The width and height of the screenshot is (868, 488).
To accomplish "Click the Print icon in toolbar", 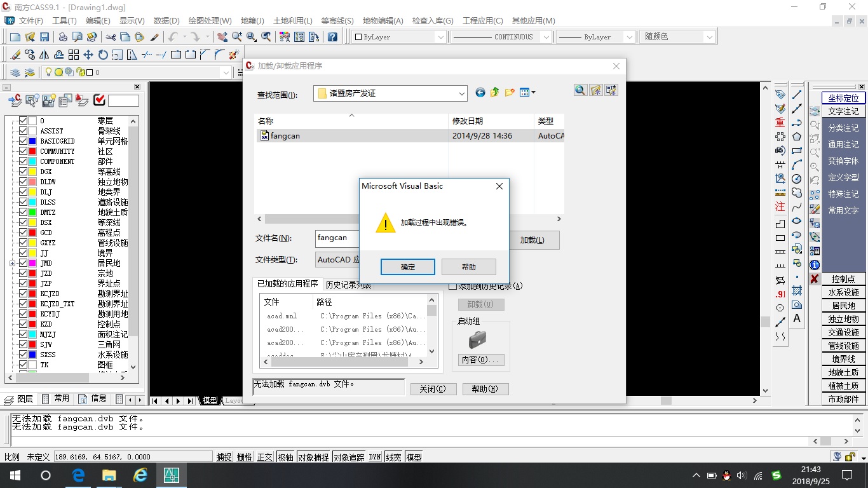I will (x=63, y=37).
